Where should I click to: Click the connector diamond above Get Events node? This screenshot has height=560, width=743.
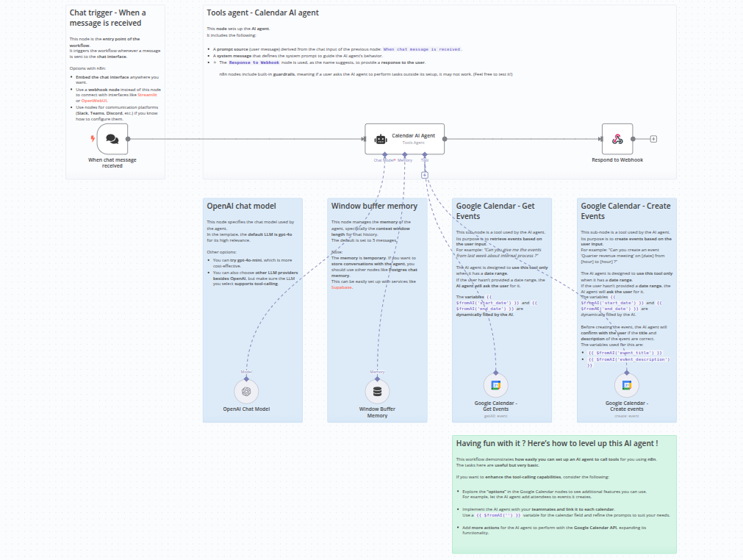point(495,373)
